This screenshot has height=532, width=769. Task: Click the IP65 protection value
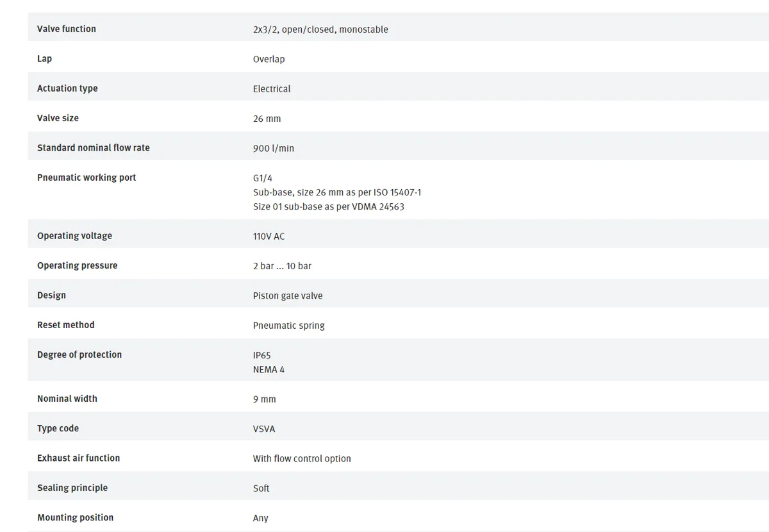click(x=262, y=355)
